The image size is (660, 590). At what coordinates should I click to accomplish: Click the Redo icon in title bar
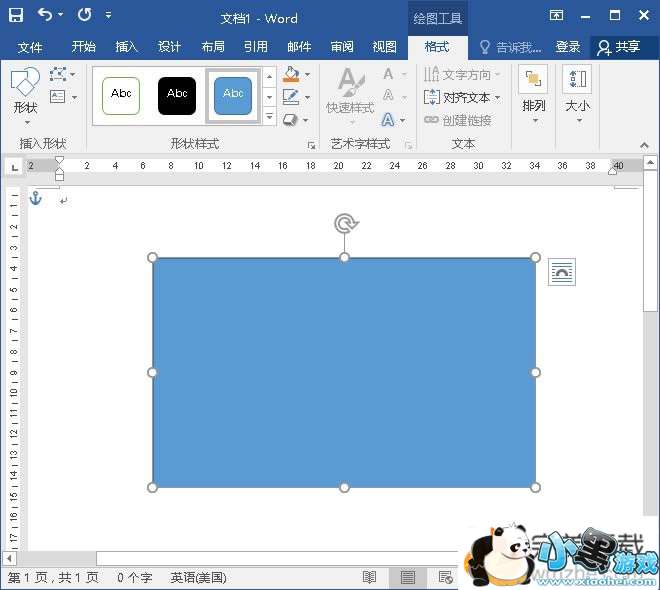click(84, 15)
